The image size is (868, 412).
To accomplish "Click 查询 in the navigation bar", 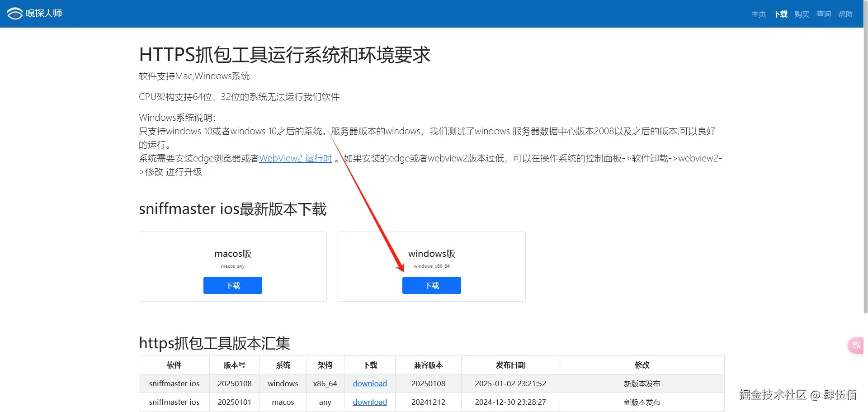I will [824, 14].
